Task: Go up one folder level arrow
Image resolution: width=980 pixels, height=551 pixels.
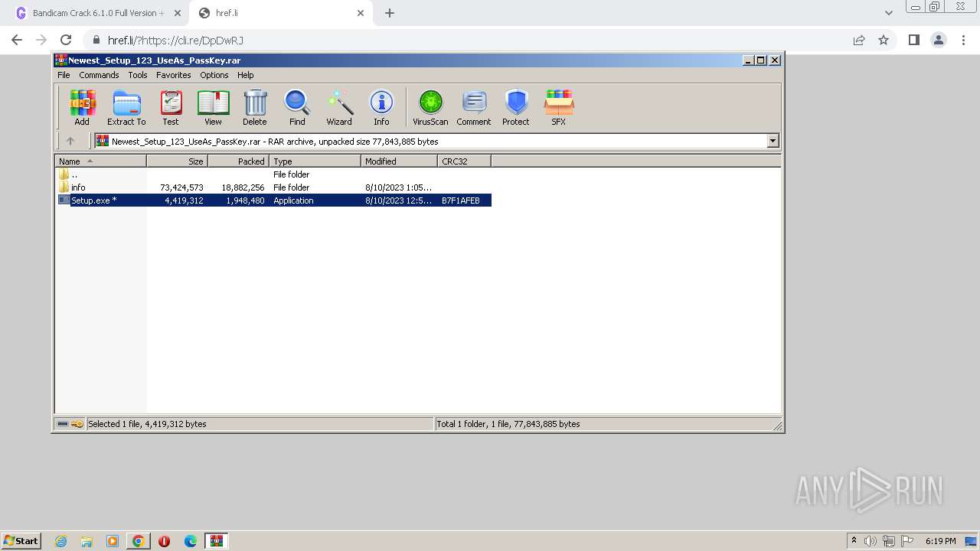Action: pos(70,141)
